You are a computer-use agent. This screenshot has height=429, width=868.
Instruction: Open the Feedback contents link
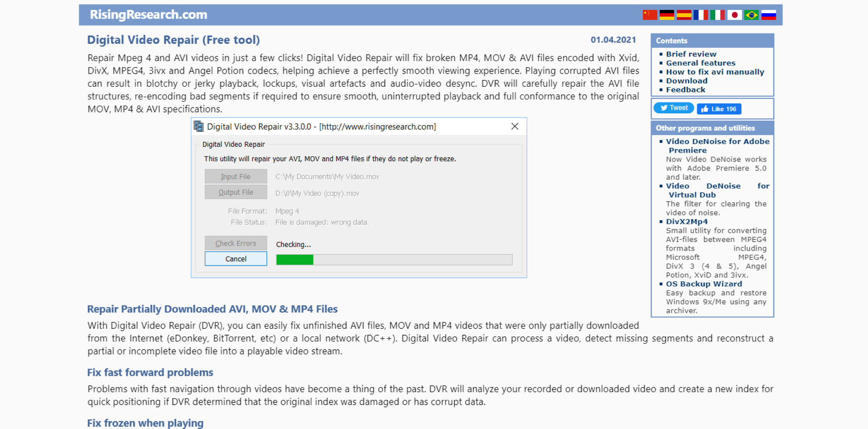point(685,90)
